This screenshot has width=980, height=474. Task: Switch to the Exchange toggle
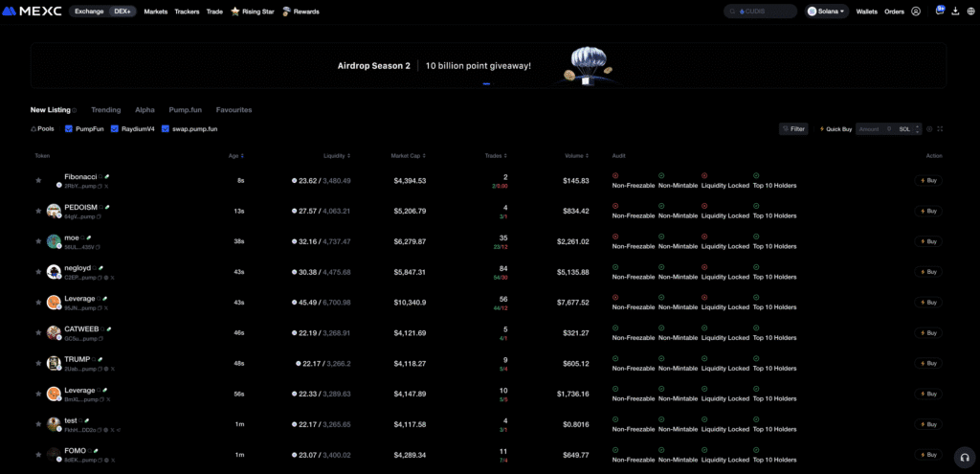(x=89, y=11)
